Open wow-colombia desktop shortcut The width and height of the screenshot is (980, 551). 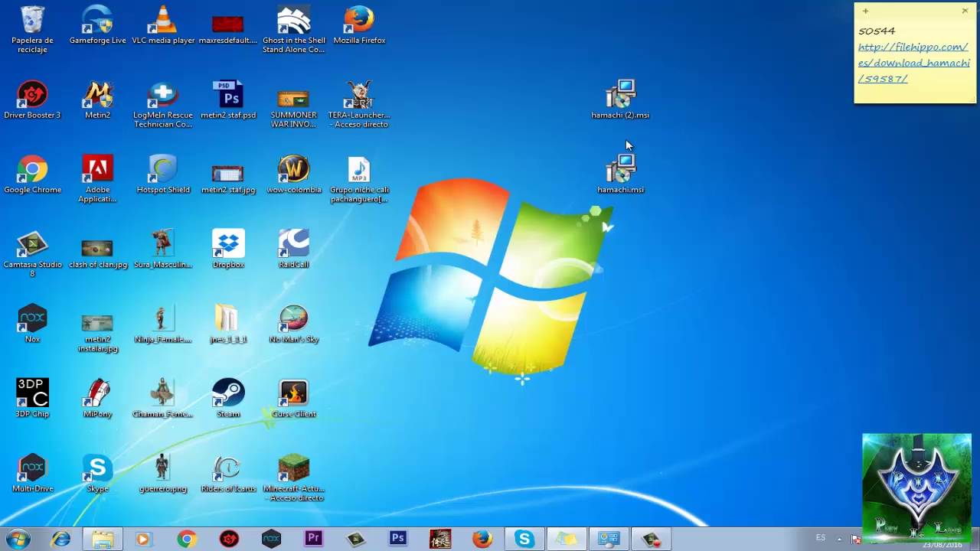click(x=293, y=174)
